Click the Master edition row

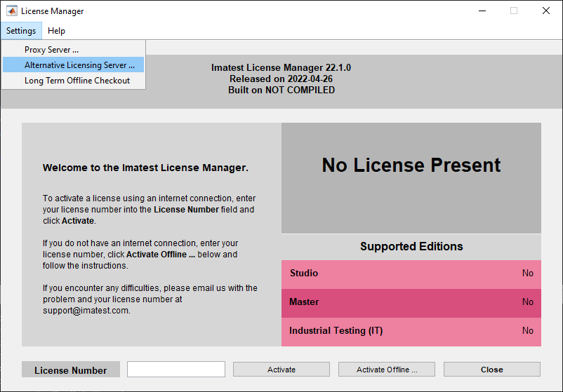pos(411,303)
